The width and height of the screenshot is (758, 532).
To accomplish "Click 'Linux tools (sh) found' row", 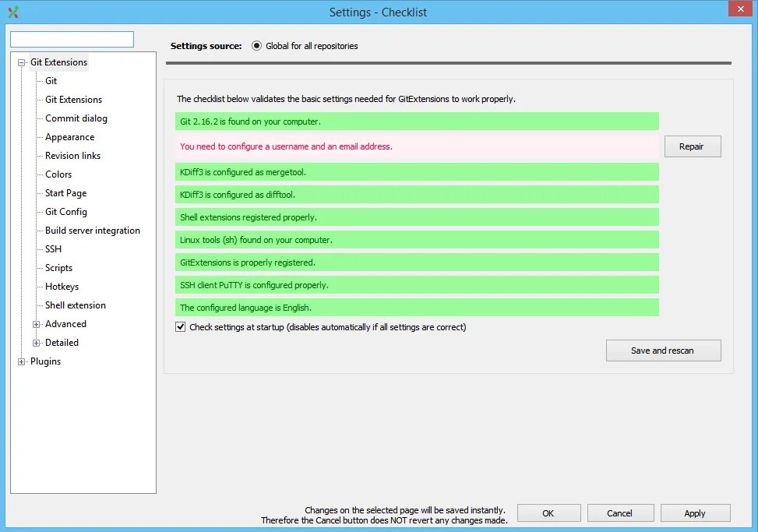I will pos(417,240).
